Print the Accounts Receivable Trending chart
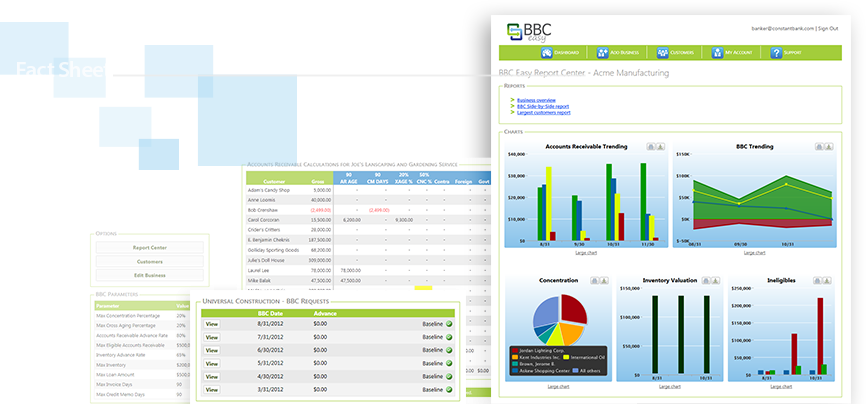Image resolution: width=866 pixels, height=404 pixels. (x=649, y=146)
